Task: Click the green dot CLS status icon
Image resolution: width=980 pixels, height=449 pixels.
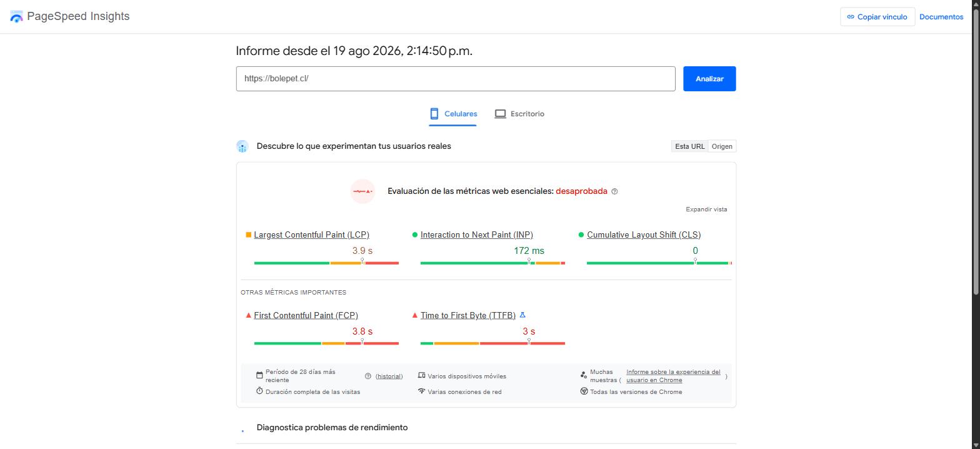Action: (x=581, y=235)
